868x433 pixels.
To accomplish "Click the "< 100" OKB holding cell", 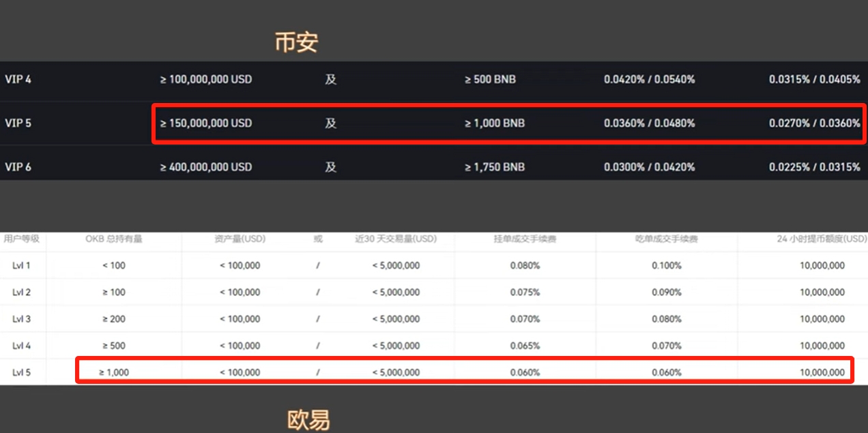I will [114, 265].
